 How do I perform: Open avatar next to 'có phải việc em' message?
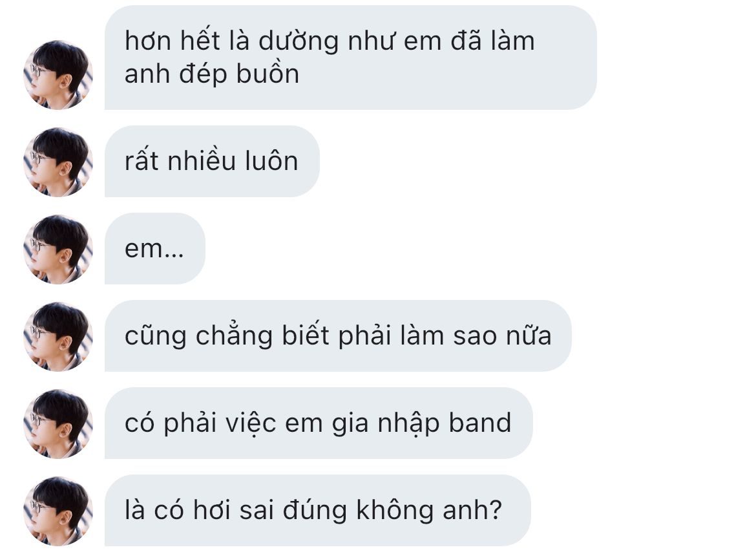click(58, 424)
